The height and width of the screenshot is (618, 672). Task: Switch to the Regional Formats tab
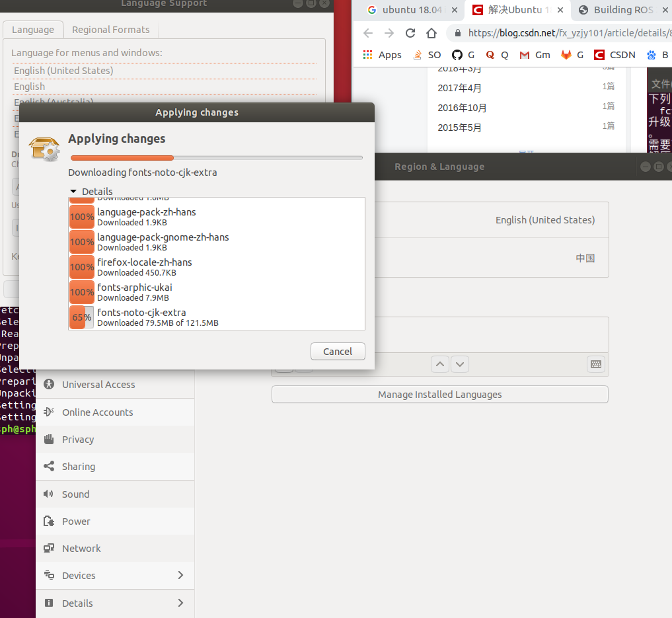pos(110,30)
